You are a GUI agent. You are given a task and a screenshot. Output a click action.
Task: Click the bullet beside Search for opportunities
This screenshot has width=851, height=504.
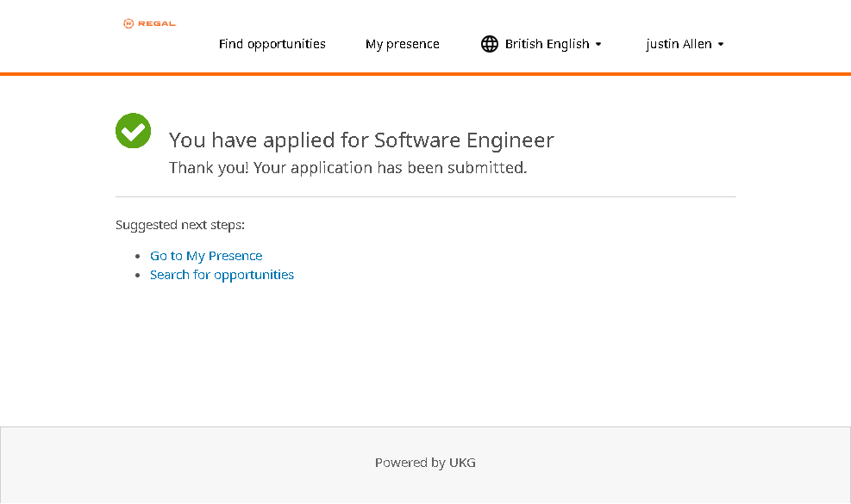point(138,276)
